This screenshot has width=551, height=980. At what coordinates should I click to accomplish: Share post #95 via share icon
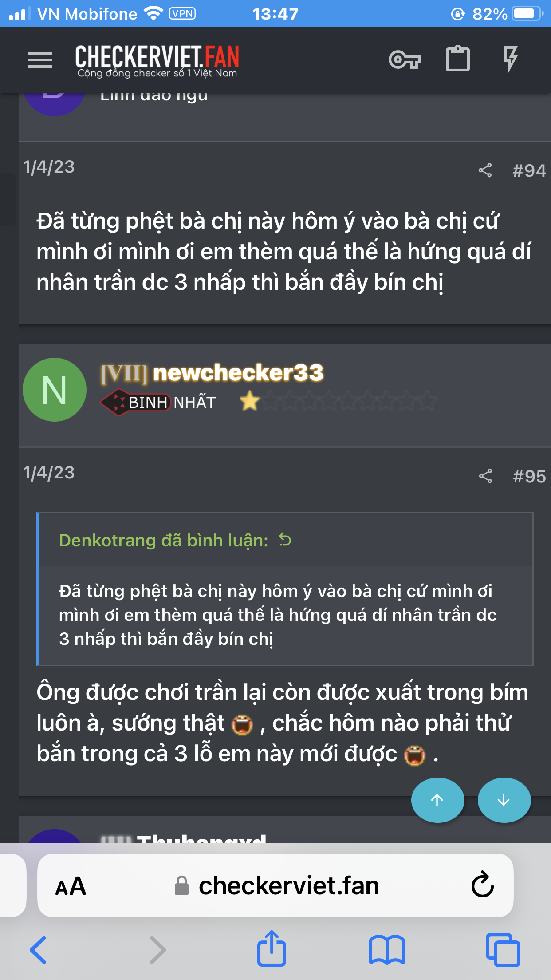coord(485,476)
